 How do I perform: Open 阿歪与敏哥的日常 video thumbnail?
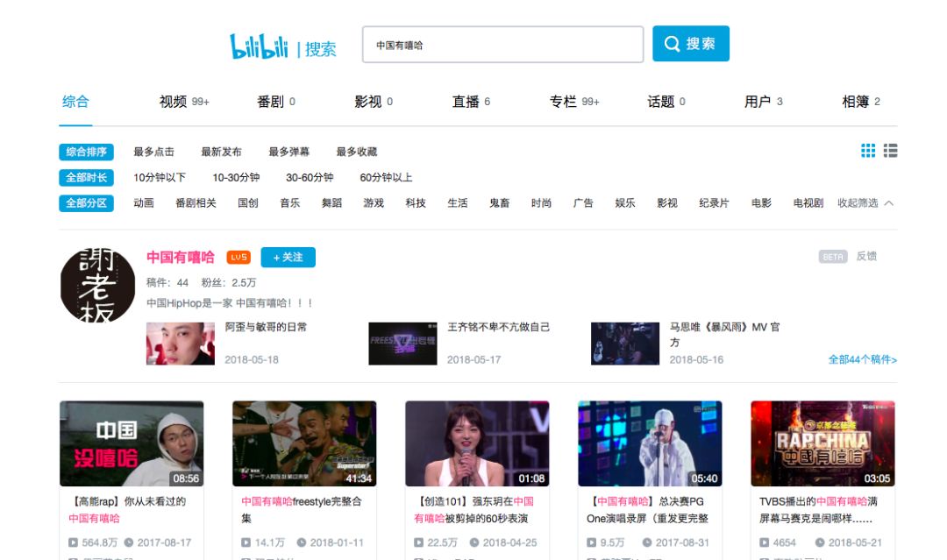click(181, 344)
